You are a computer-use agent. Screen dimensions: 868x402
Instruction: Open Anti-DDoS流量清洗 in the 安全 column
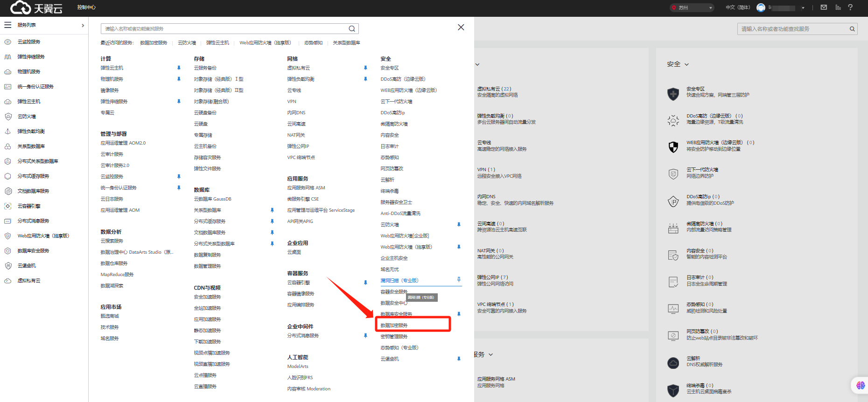tap(400, 214)
